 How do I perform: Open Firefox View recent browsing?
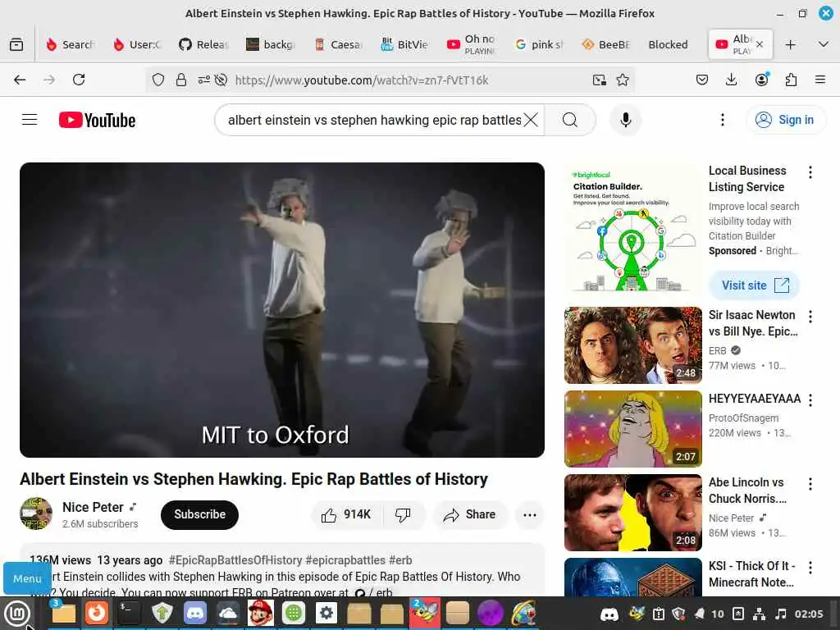tap(16, 44)
